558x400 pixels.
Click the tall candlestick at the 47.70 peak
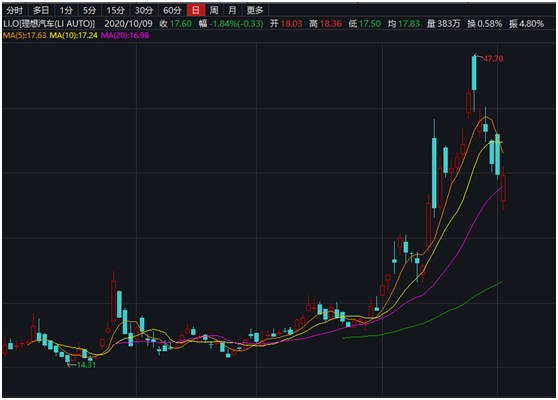(474, 73)
